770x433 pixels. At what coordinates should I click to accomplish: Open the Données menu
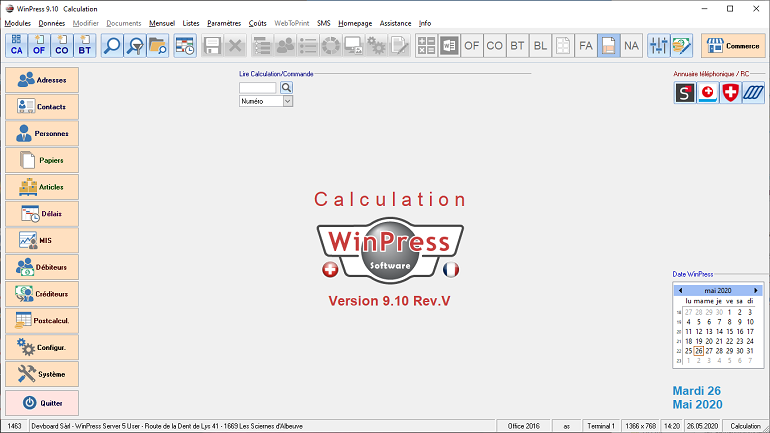[x=52, y=23]
